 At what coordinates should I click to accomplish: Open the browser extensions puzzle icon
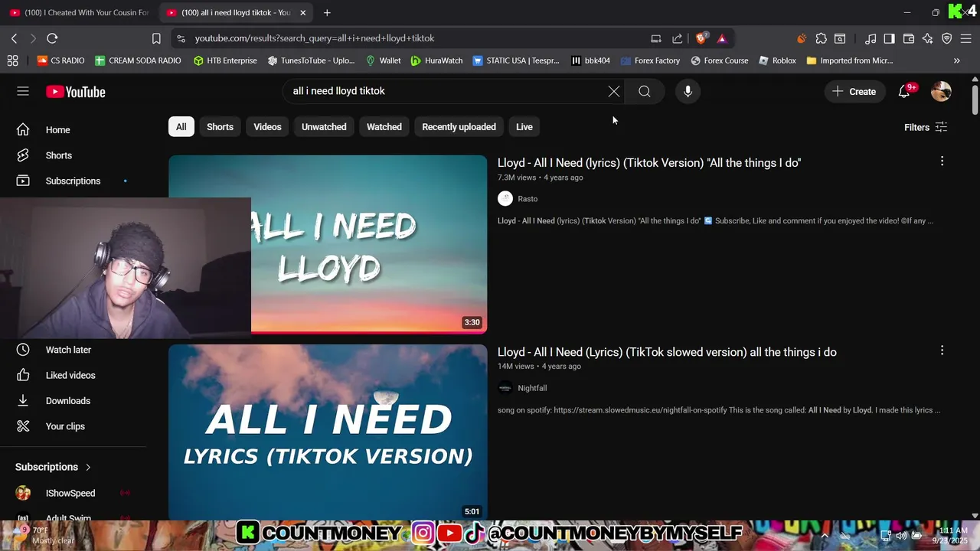coord(821,38)
